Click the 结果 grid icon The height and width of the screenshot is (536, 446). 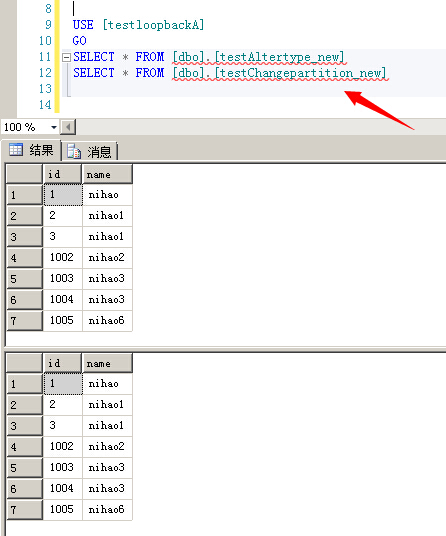(16, 150)
